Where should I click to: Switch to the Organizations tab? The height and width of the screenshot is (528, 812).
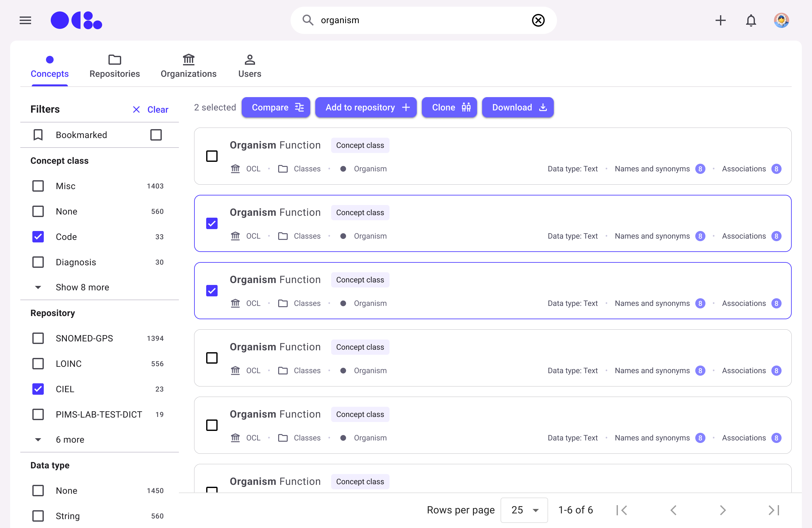click(x=188, y=66)
